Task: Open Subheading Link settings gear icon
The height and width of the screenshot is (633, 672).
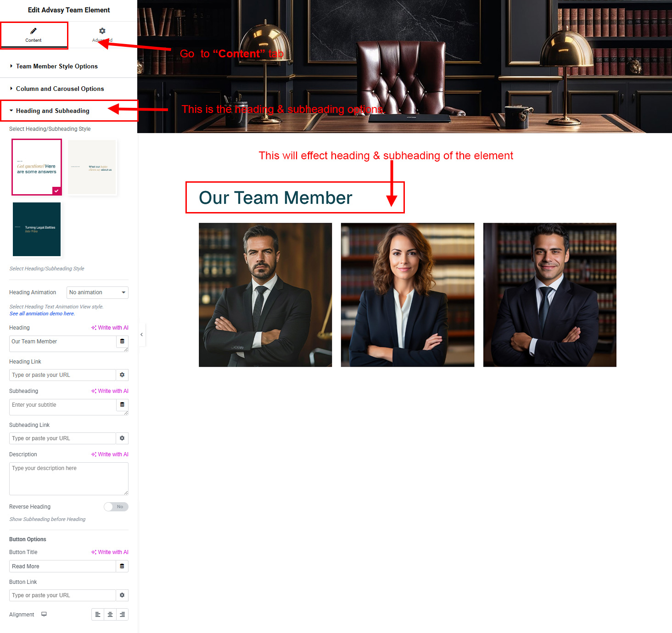Action: 122,438
